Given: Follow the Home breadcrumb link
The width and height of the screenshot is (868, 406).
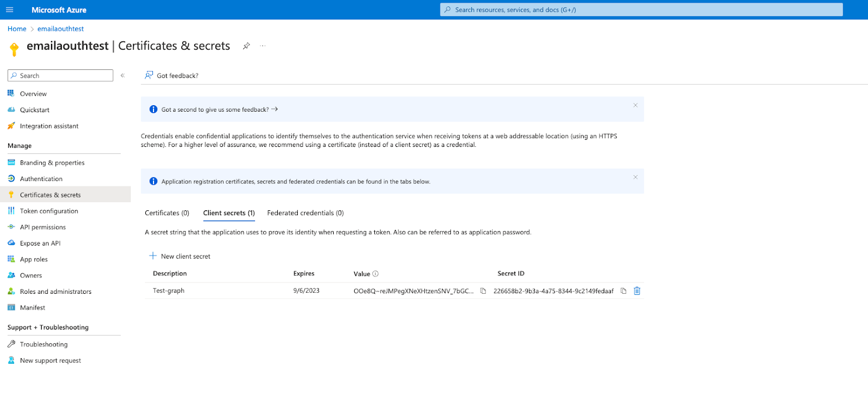Looking at the screenshot, I should coord(17,29).
